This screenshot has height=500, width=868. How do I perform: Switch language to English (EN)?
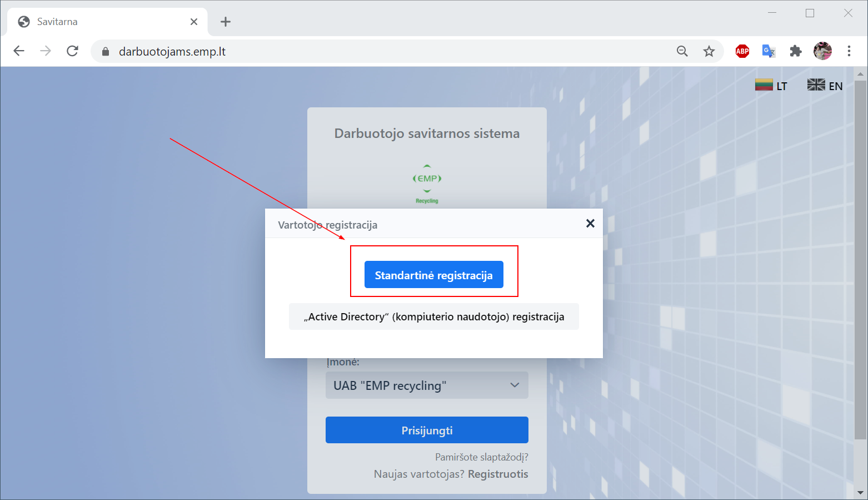(825, 85)
